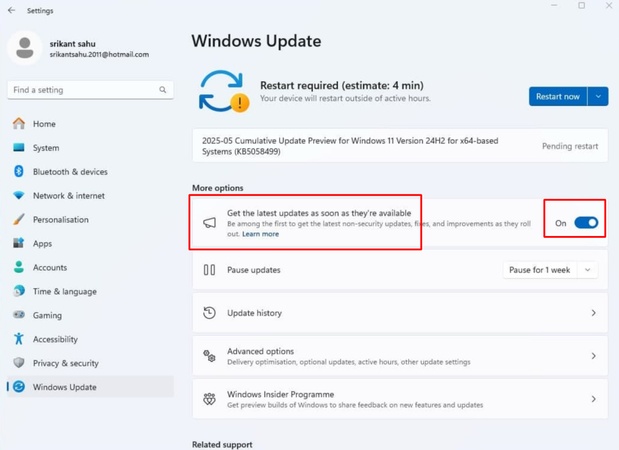
Task: Click the KB5058499 cumulative update entry
Action: point(400,146)
